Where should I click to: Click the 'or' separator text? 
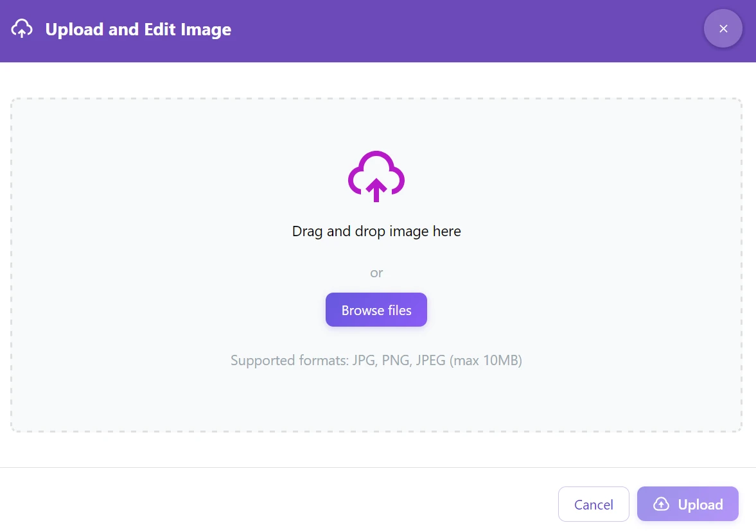pos(376,273)
